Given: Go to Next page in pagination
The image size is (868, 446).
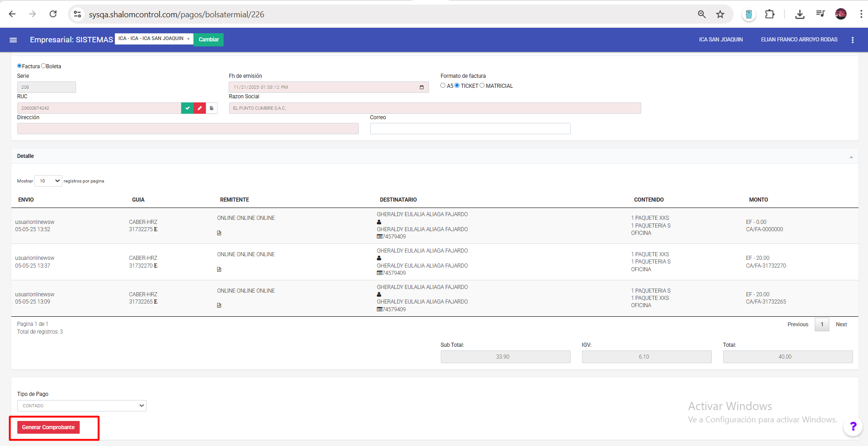Looking at the screenshot, I should [x=841, y=324].
